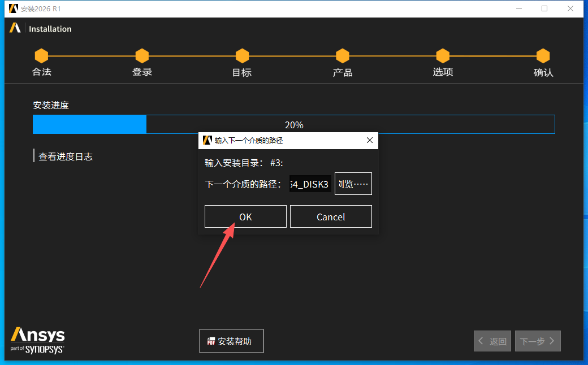Open the 安装帮助 installation help
Image resolution: width=588 pixels, height=365 pixels.
(231, 341)
